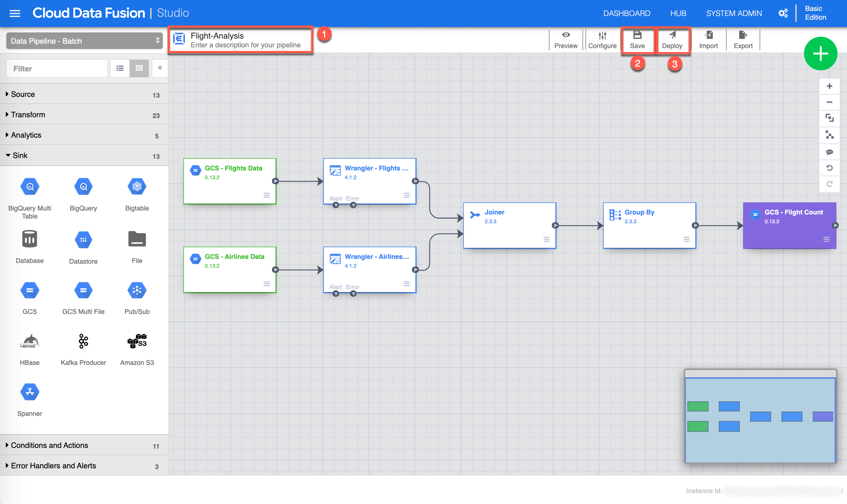Switch plugin palette to list view
This screenshot has width=847, height=504.
click(120, 68)
